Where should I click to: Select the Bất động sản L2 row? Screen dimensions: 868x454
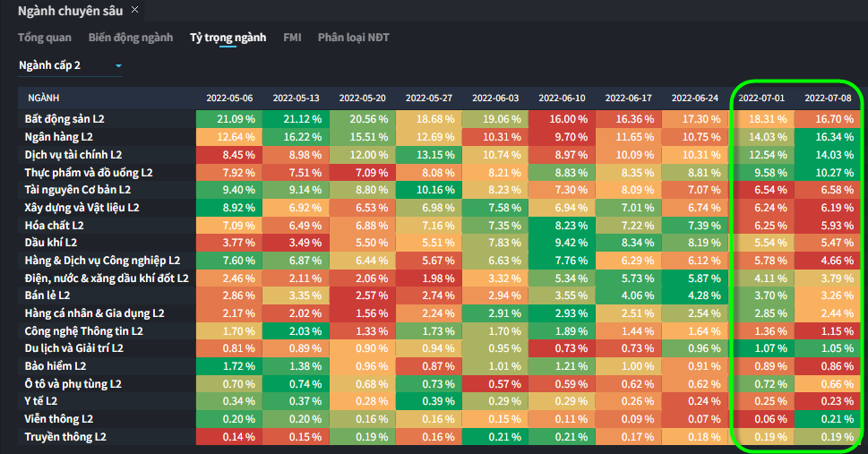coord(65,119)
